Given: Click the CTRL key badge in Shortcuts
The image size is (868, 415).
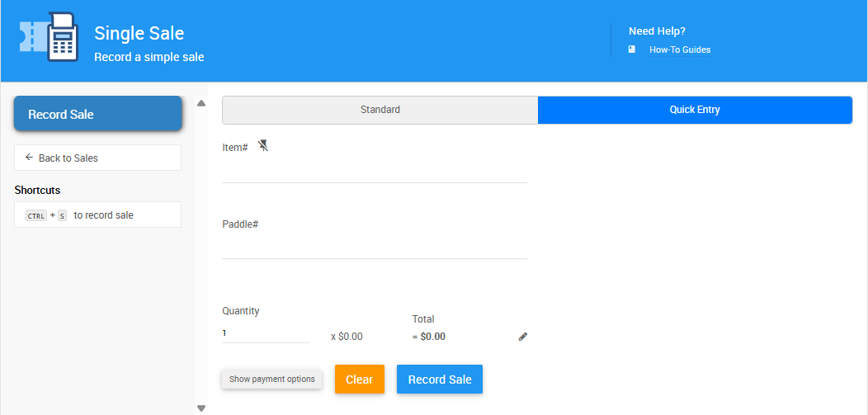Looking at the screenshot, I should [36, 215].
